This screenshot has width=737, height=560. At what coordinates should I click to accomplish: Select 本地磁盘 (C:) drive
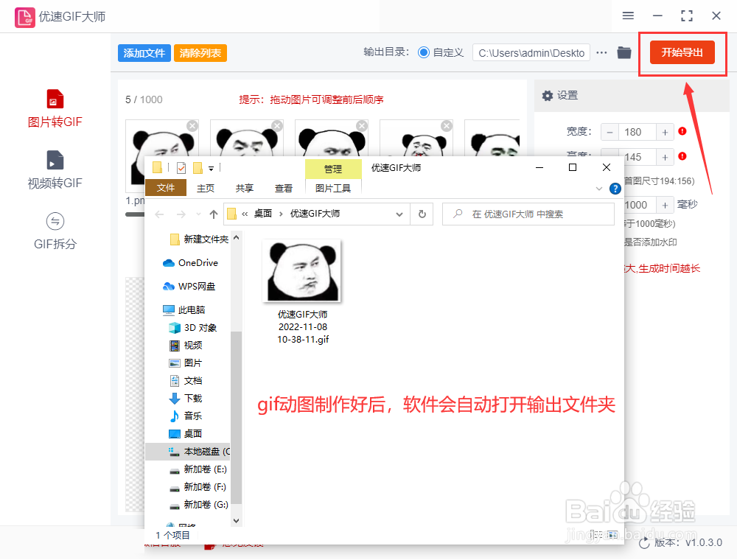pyautogui.click(x=188, y=452)
